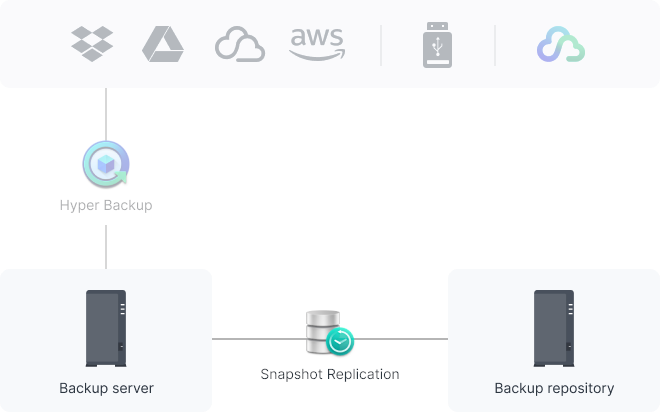The height and width of the screenshot is (412, 660).
Task: Click the Snapshot Replication database icon
Action: coord(330,333)
